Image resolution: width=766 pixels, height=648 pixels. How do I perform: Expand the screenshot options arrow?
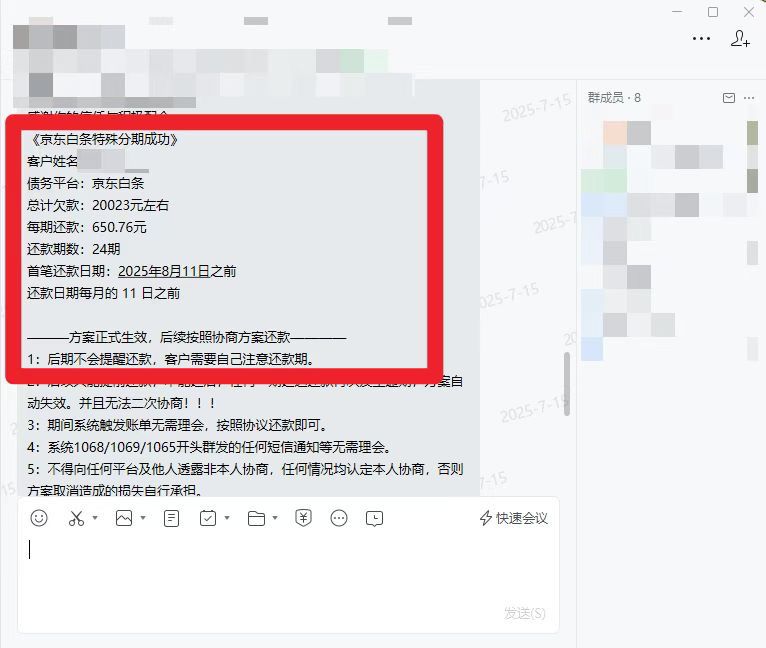(x=95, y=518)
